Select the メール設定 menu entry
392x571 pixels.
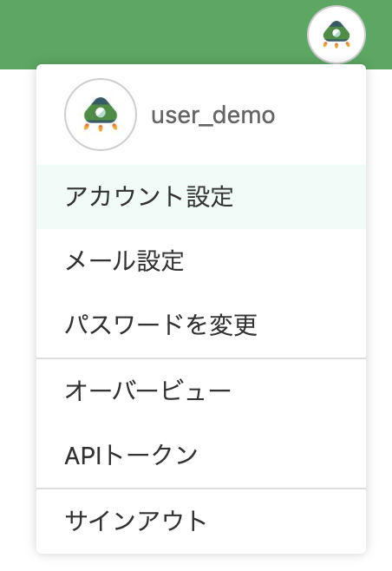pos(201,260)
